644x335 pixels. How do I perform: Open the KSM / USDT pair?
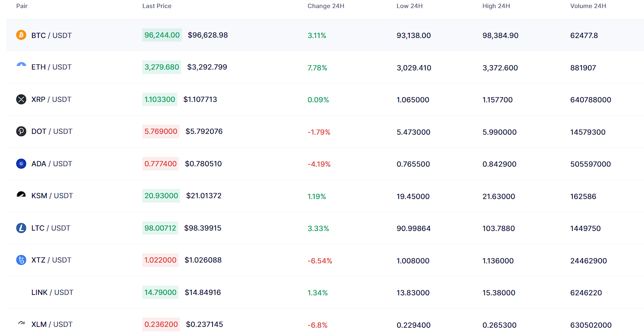tap(52, 196)
